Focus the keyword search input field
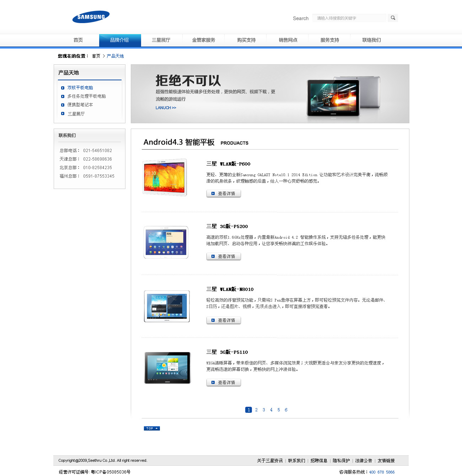Screen dimensions: 462x476 pos(349,18)
